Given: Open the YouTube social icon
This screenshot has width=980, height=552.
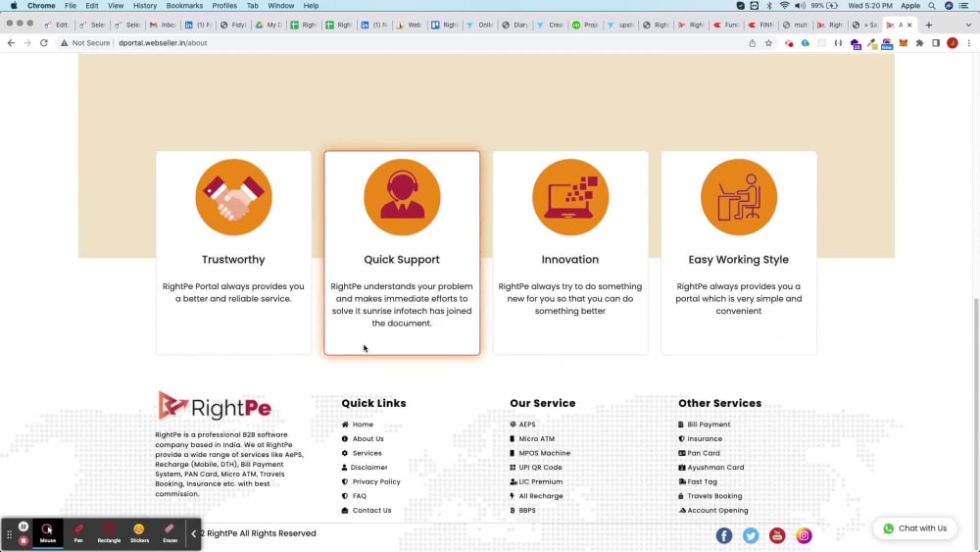Looking at the screenshot, I should click(x=777, y=535).
